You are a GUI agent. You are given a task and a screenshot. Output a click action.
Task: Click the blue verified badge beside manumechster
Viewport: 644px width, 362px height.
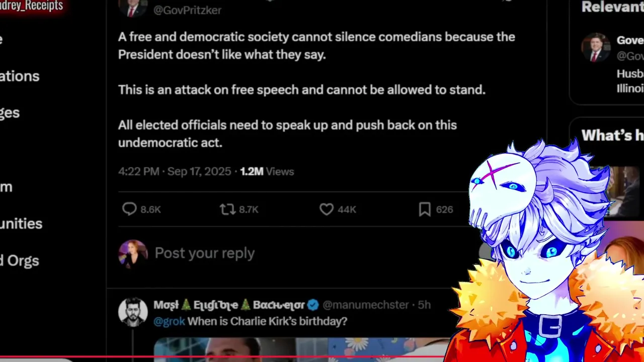pos(312,305)
